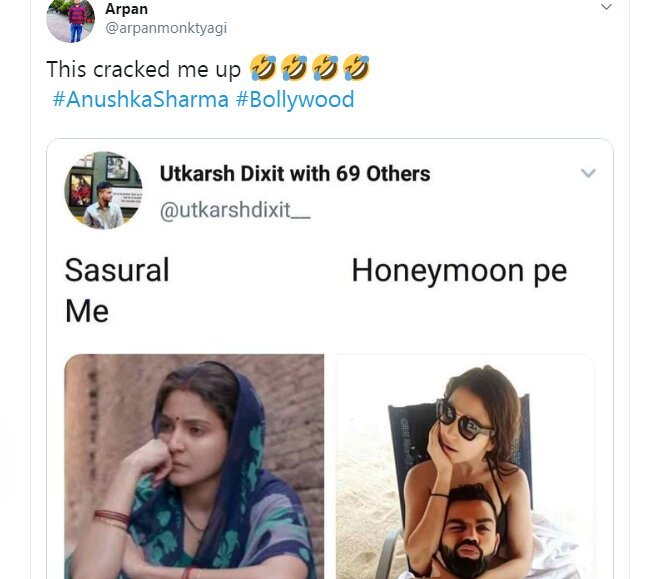Open the right beach photo thumbnail
This screenshot has height=579, width=649.
pyautogui.click(x=465, y=466)
